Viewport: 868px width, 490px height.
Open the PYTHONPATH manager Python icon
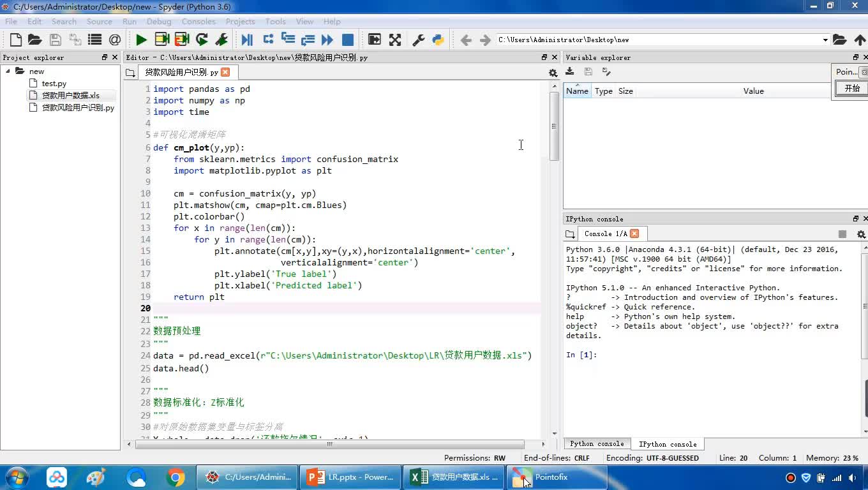click(438, 40)
